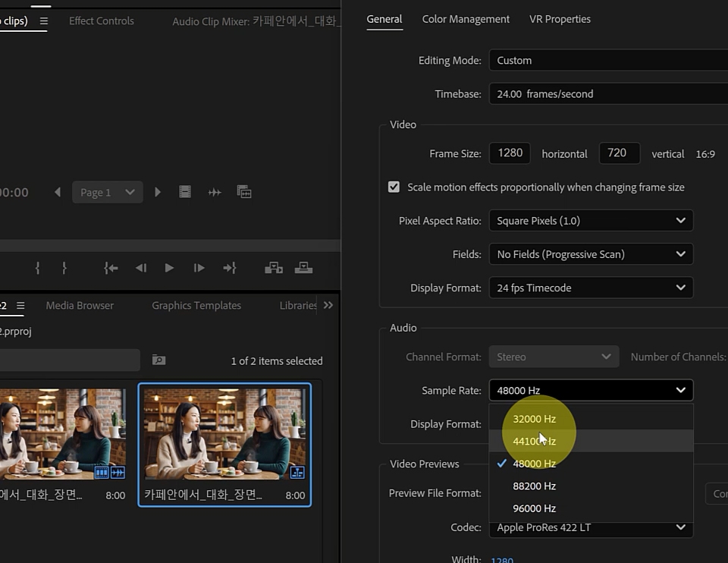
Task: Select 48000 Hz checked sample rate option
Action: 591,464
